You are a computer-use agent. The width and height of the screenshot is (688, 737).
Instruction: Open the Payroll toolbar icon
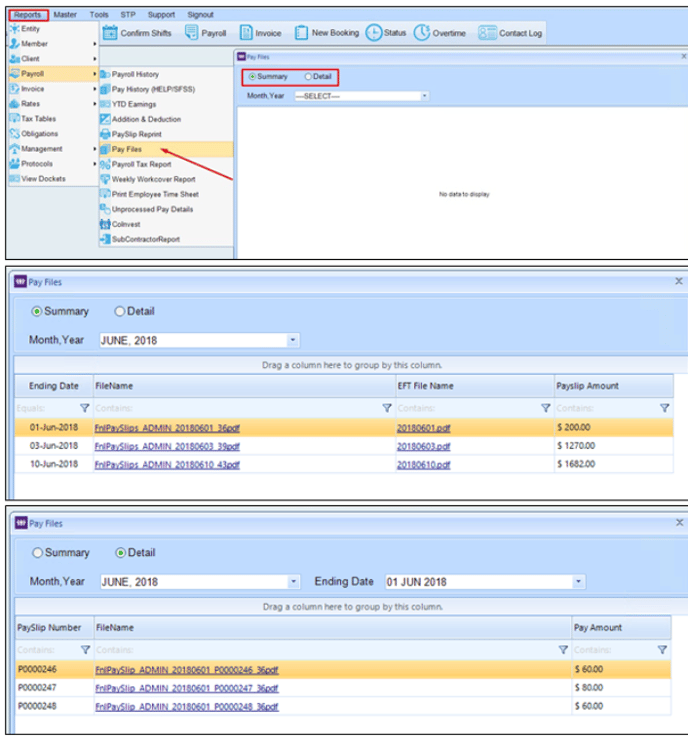191,32
